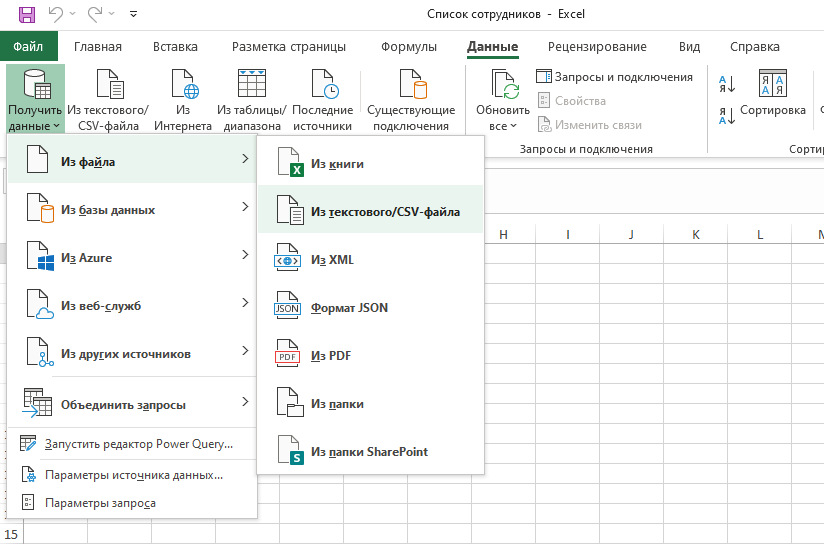
Task: Choose Из книги in the submenu
Action: point(370,163)
